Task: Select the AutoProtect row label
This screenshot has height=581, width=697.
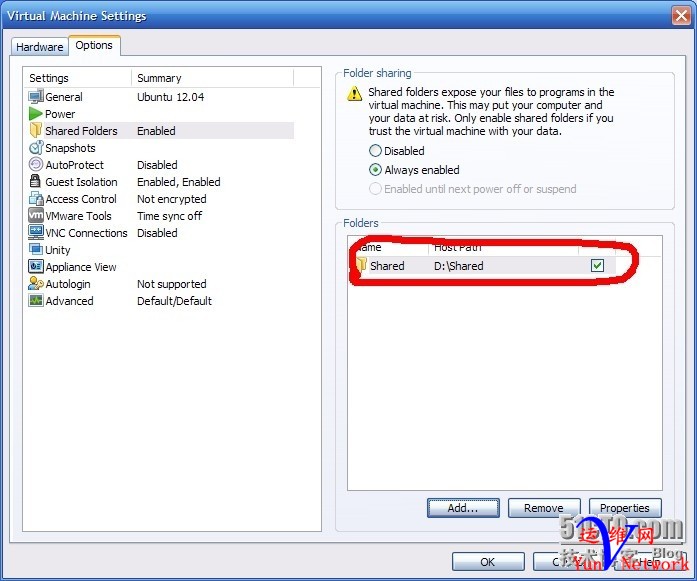Action: [74, 165]
